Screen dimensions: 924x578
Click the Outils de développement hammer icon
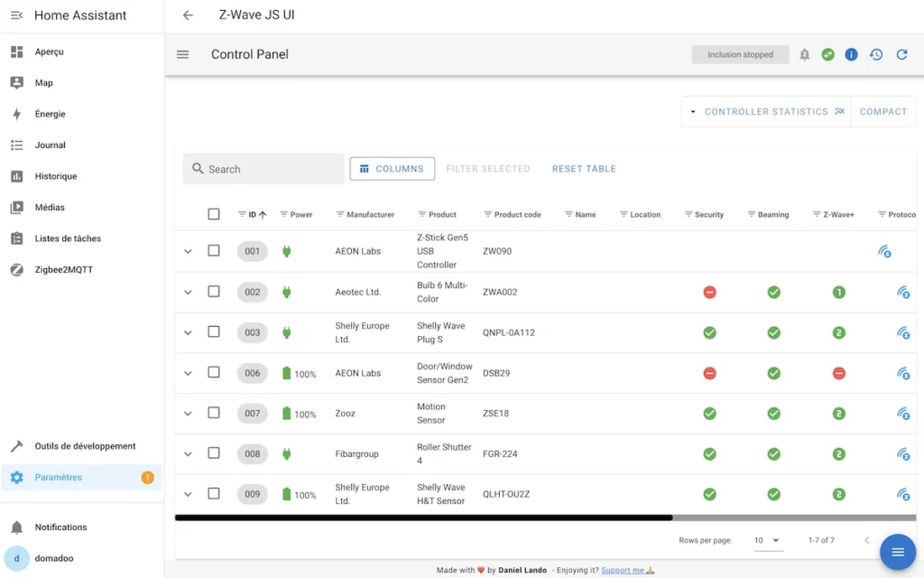click(x=16, y=446)
